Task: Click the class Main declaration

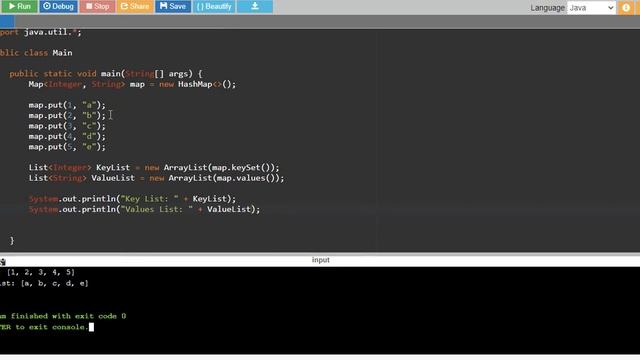Action: point(36,53)
